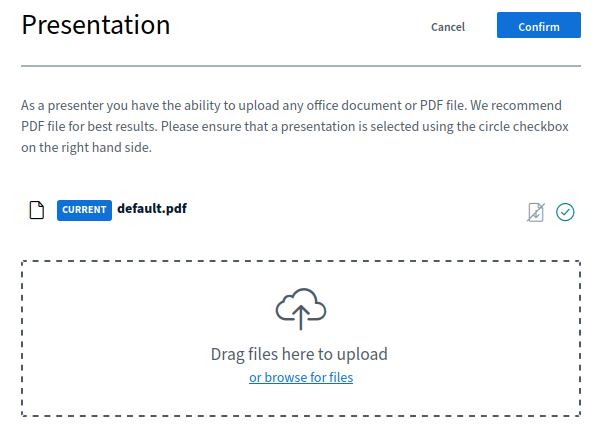Click the horizontal divider below the heading
Screen dimensions: 601x440
[x=300, y=66]
